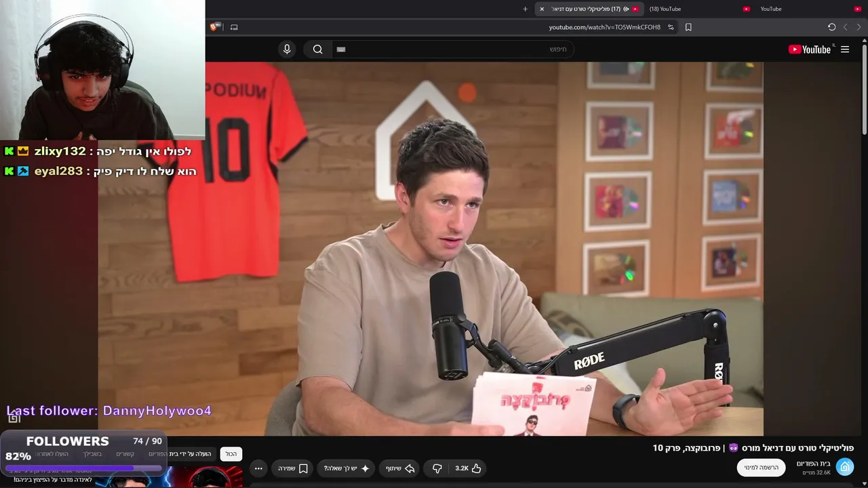Click the 32.6K subscriber count

[x=816, y=472]
